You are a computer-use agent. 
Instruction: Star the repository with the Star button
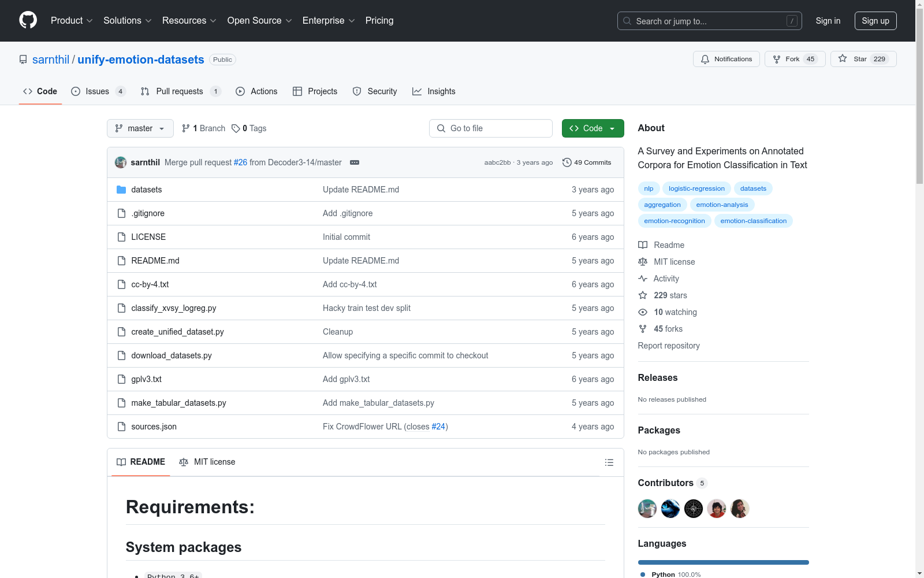[x=863, y=59]
